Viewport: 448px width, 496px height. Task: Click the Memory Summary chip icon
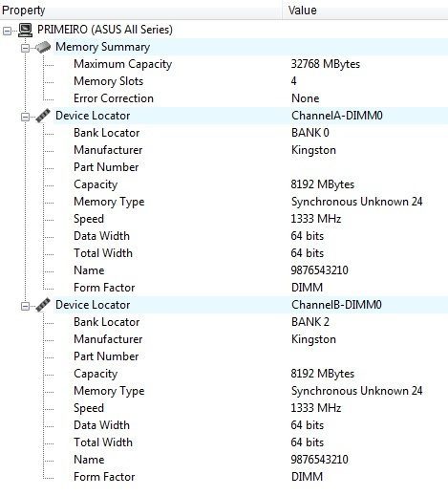coord(43,47)
